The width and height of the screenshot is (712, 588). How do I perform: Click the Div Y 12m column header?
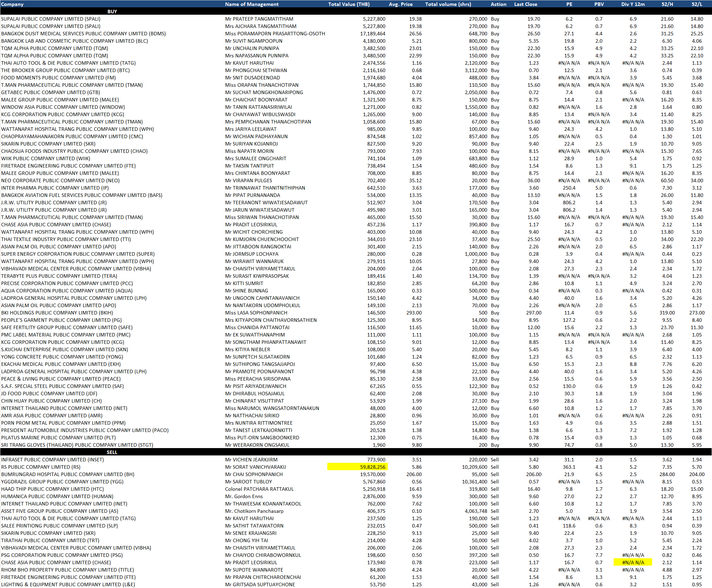pos(633,4)
